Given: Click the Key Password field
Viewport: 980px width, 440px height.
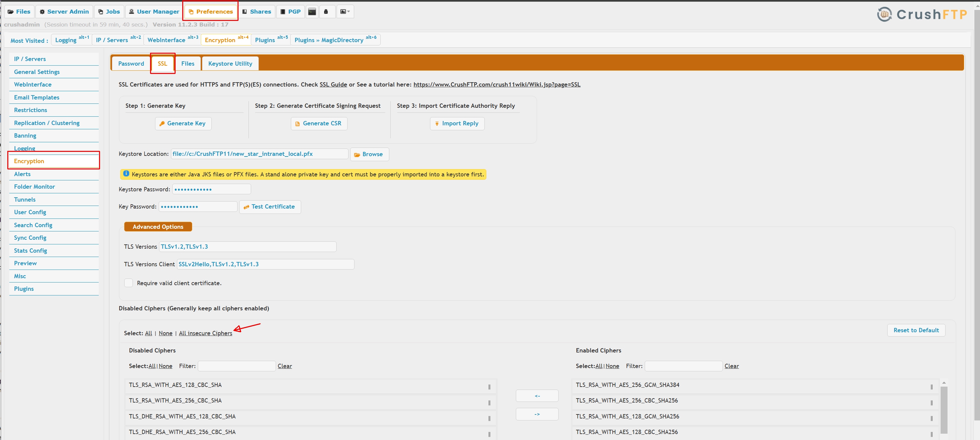Looking at the screenshot, I should coord(198,206).
